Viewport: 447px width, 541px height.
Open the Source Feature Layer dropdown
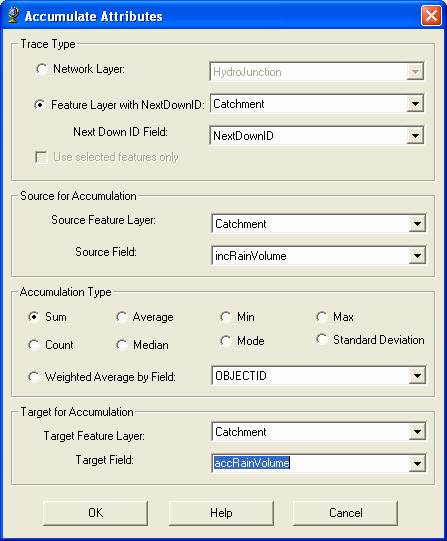point(417,224)
